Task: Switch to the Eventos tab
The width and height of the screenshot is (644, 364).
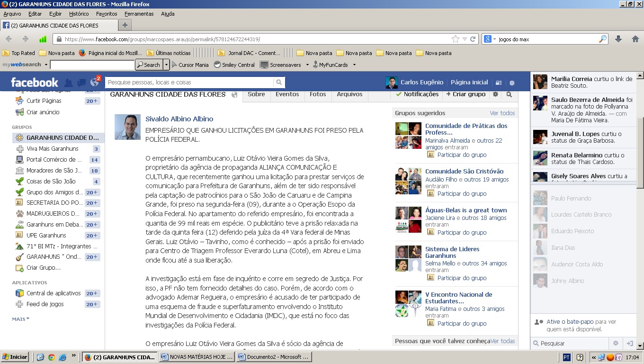Action: pos(287,94)
